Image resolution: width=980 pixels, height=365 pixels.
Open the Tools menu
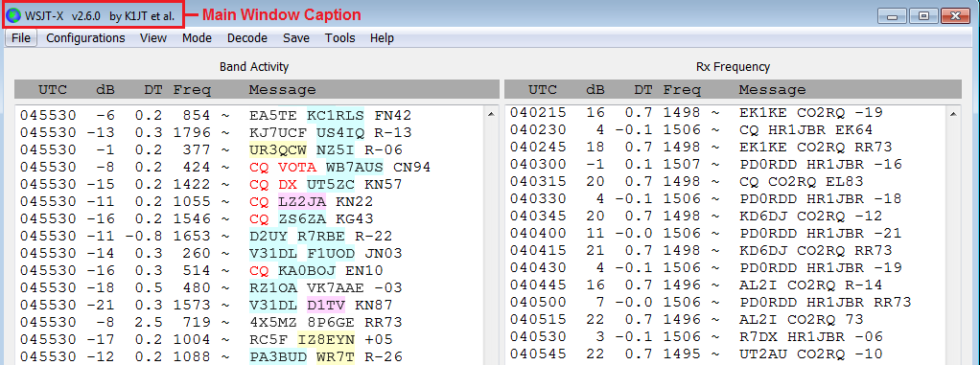point(339,38)
